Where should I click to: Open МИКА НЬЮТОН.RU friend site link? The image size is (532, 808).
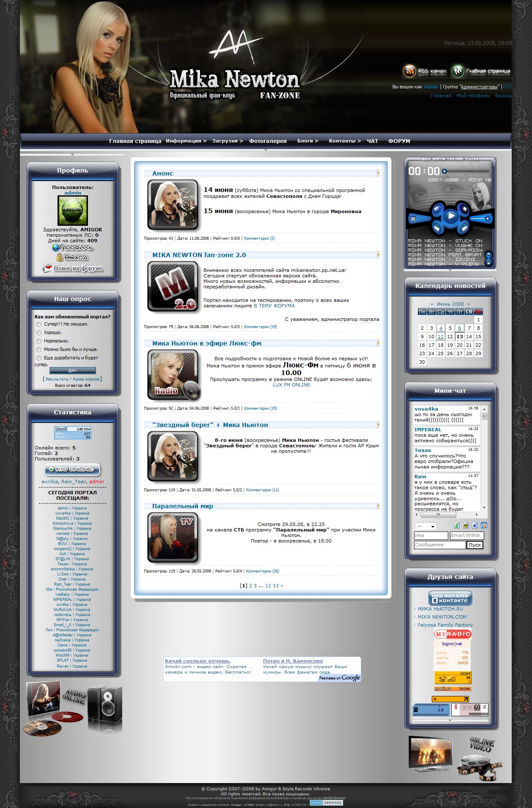click(x=440, y=609)
